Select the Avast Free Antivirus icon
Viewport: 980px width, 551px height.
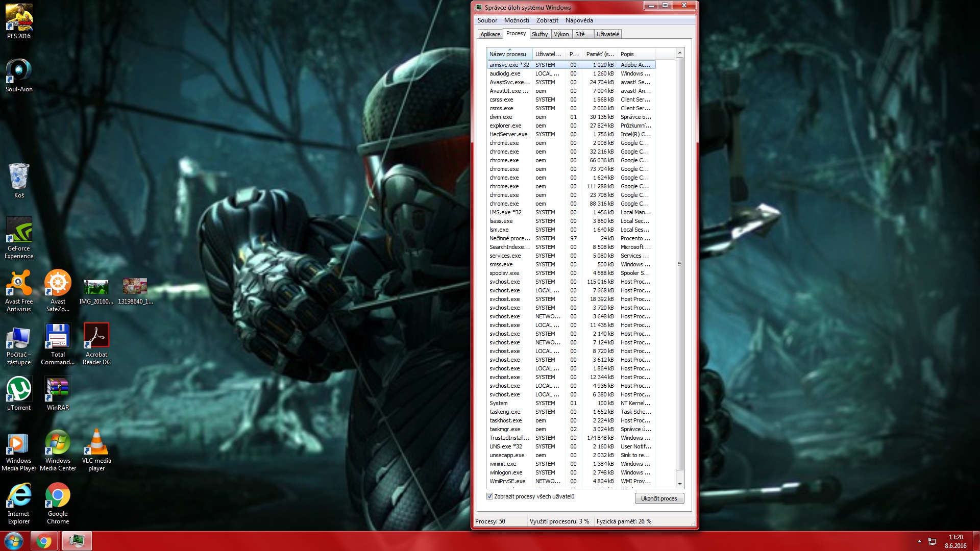pos(19,284)
